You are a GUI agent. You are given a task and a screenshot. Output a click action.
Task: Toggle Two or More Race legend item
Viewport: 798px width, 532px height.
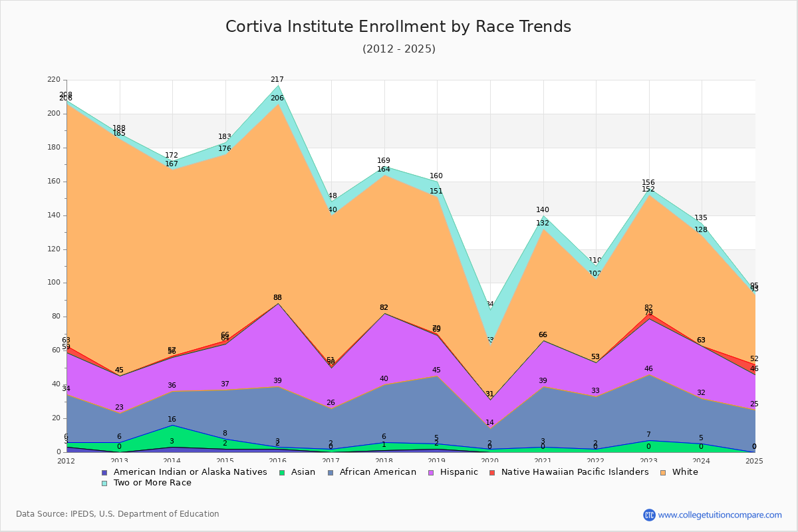pos(146,483)
